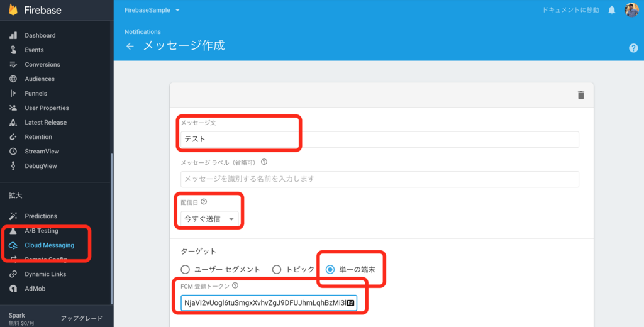Viewport: 644px width, 327px height.
Task: Open the user profile avatar
Action: point(631,10)
